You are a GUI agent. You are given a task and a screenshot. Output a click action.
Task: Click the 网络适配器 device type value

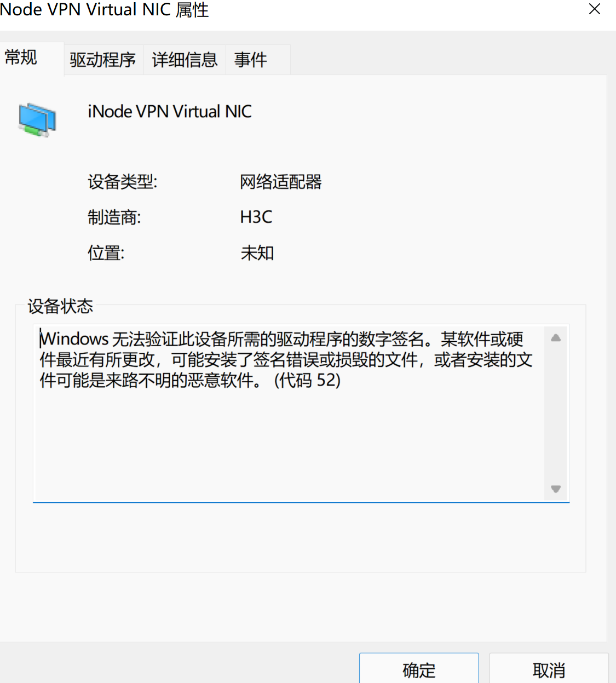point(281,182)
